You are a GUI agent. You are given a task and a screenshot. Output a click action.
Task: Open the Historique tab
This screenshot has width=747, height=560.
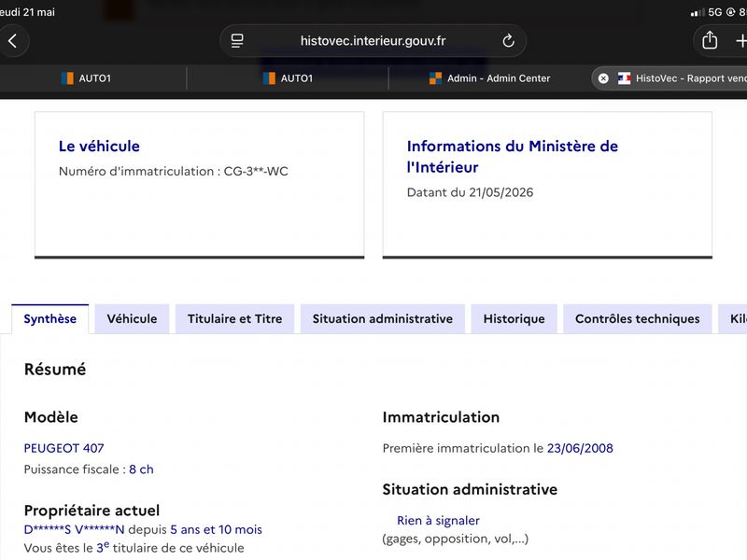[514, 318]
